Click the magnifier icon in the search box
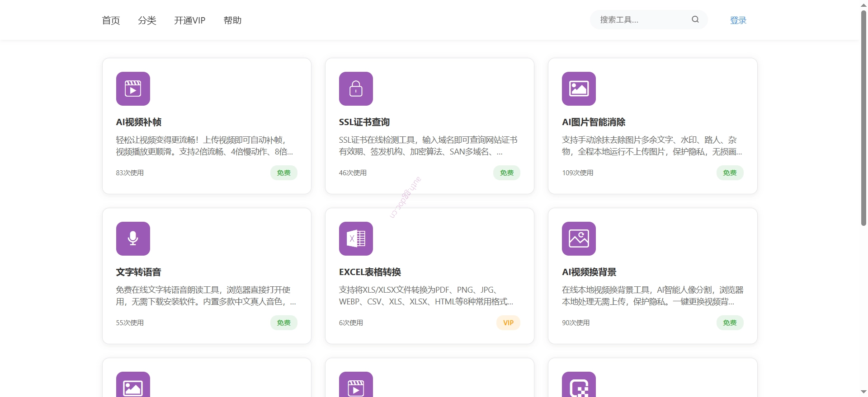868x397 pixels. (695, 19)
